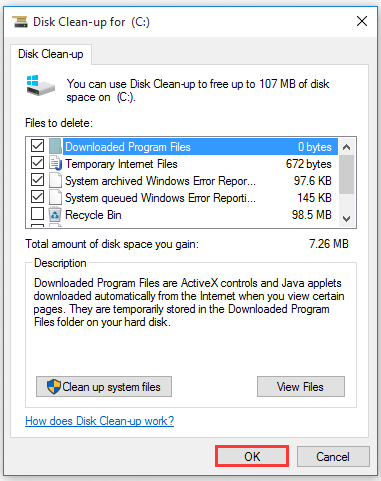This screenshot has width=381, height=481.
Task: Open the View Files button
Action: pyautogui.click(x=301, y=387)
